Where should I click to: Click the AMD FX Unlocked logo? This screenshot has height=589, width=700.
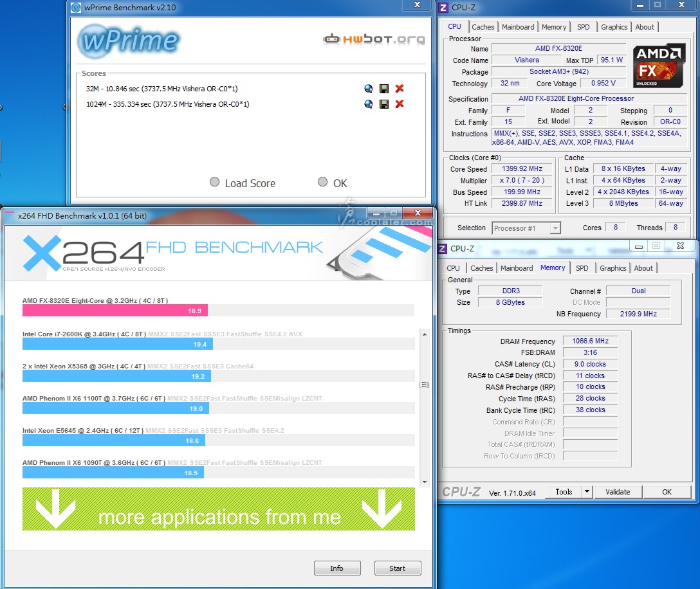coord(659,66)
